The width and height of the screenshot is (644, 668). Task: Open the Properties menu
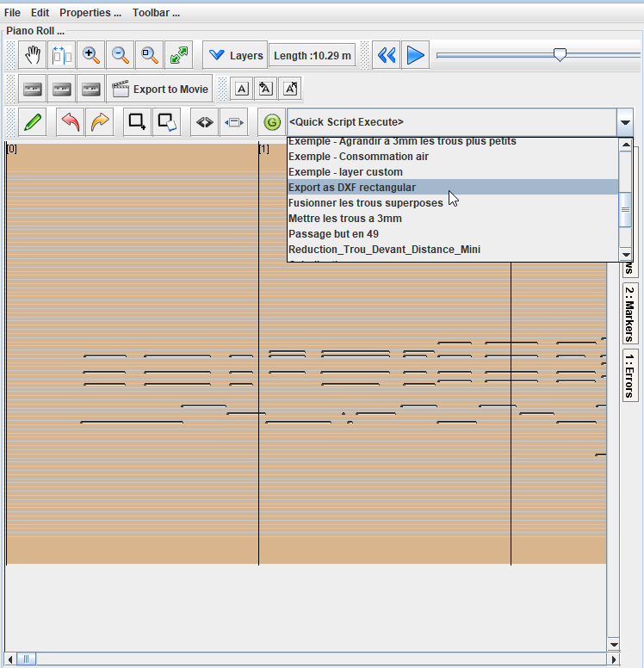pos(90,13)
